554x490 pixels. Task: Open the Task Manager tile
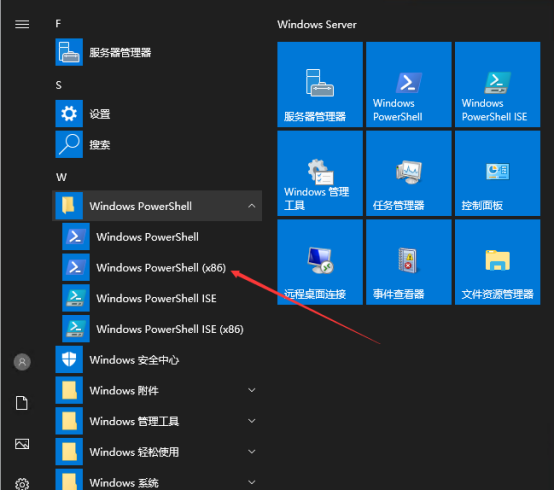[x=409, y=173]
